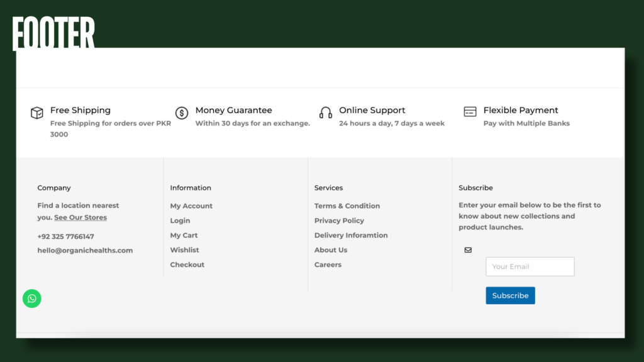Proceed to Checkout via footer link
The image size is (644, 362).
pyautogui.click(x=187, y=265)
